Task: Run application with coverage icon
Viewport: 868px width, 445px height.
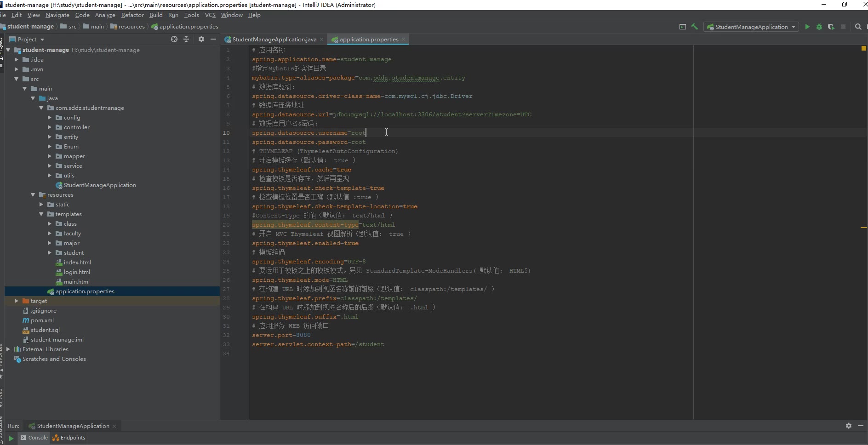Action: pos(831,27)
